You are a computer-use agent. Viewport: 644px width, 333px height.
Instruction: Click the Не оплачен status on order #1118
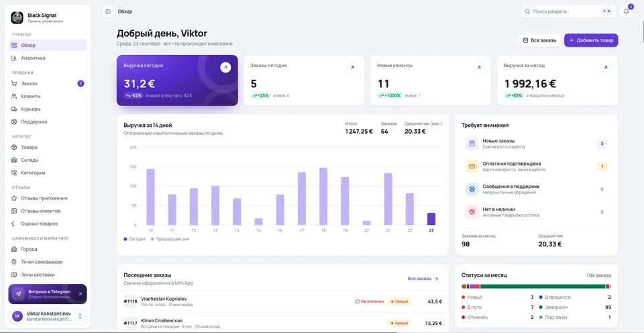(369, 301)
